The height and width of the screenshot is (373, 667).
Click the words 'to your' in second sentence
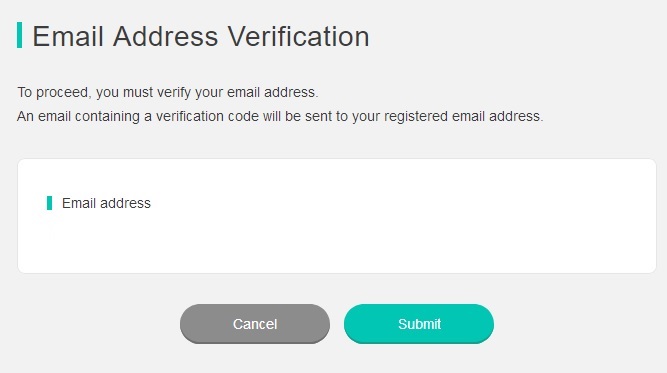(x=364, y=116)
